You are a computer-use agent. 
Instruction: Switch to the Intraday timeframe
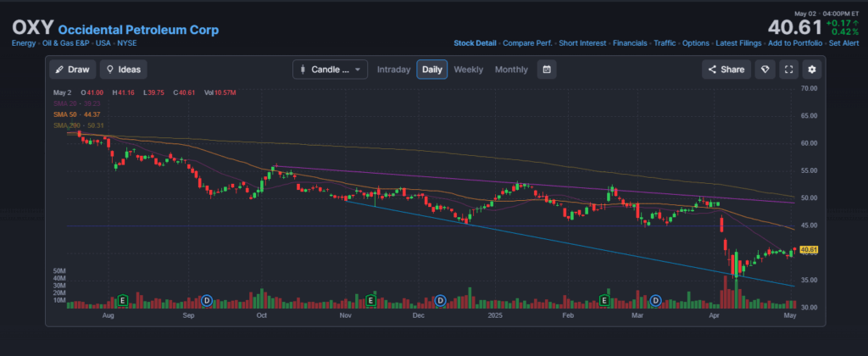[393, 70]
